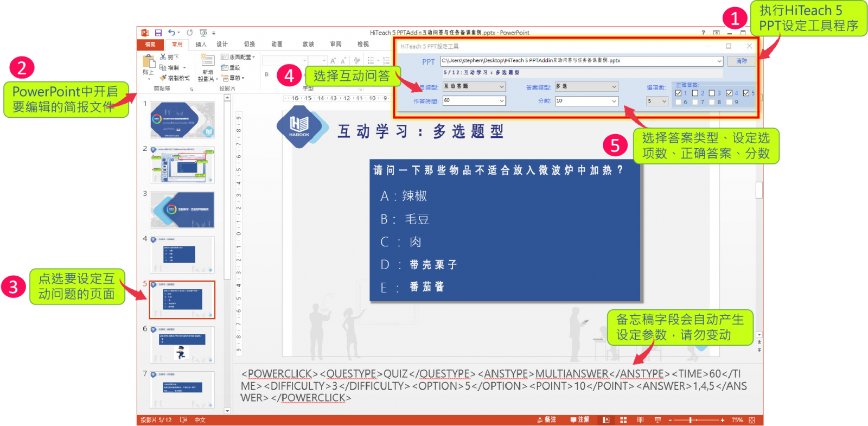Expand the score dropdown showing 10
Image resolution: width=868 pixels, height=426 pixels.
point(614,101)
